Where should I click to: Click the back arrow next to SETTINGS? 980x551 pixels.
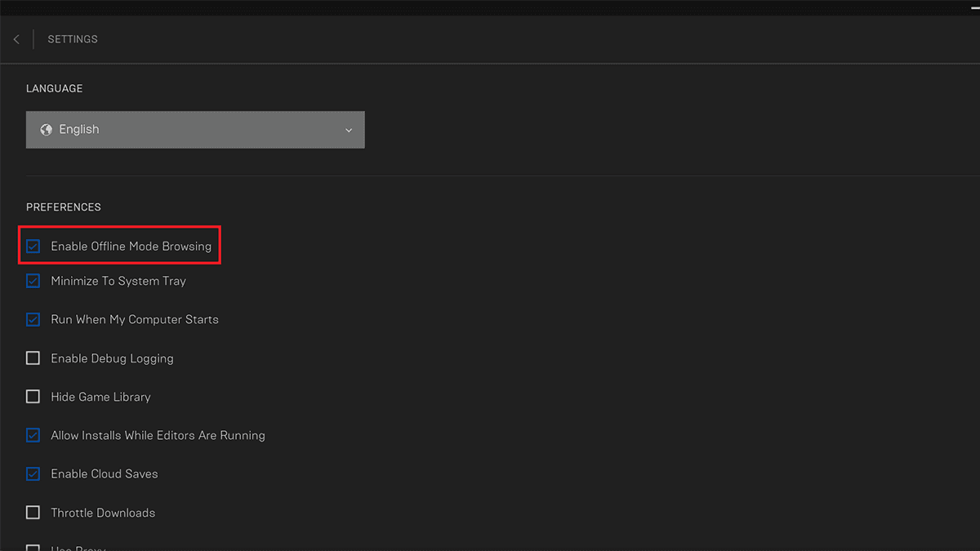pos(16,38)
